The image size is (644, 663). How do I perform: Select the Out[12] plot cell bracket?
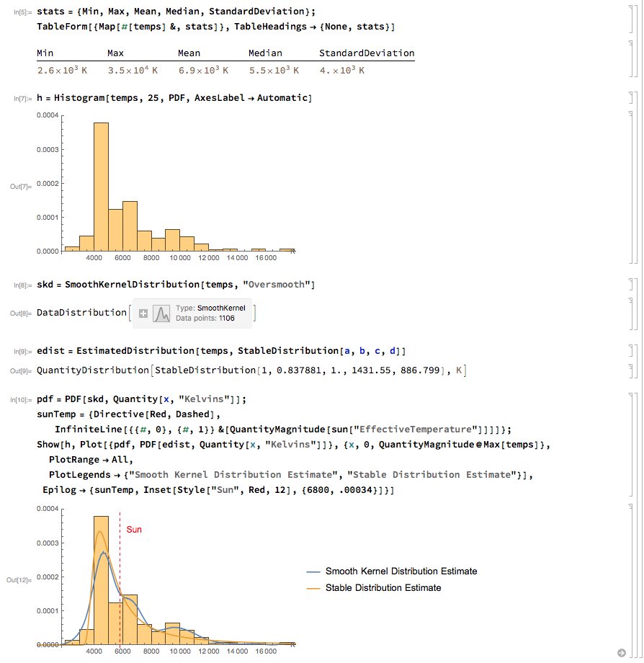click(x=631, y=581)
